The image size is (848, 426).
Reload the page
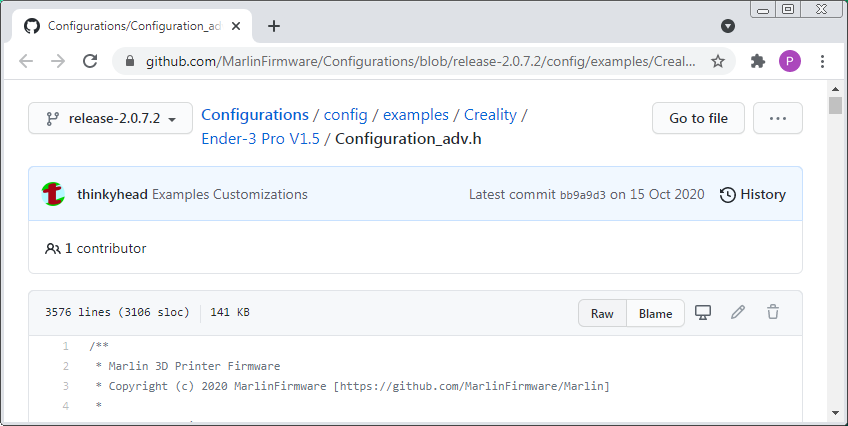[x=90, y=61]
